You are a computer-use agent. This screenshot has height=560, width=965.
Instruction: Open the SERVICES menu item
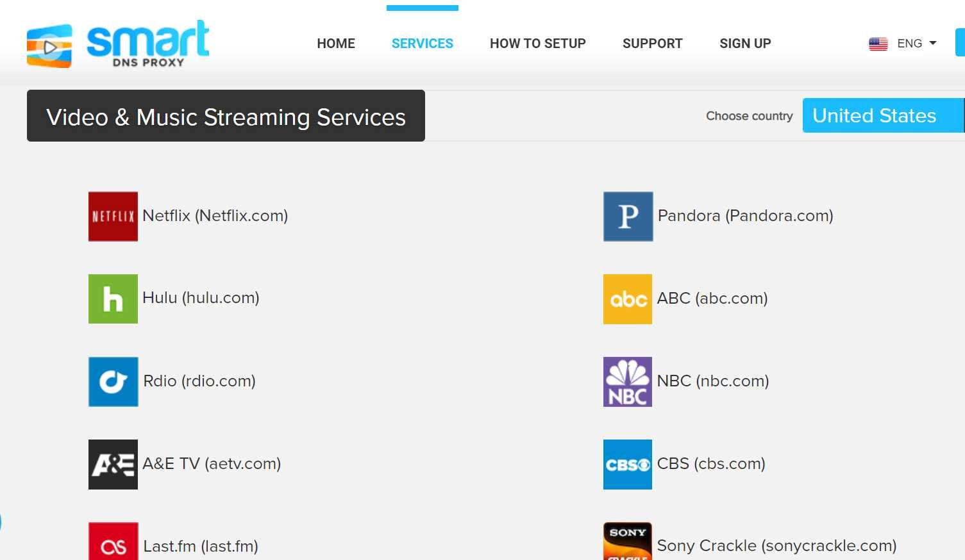coord(423,44)
